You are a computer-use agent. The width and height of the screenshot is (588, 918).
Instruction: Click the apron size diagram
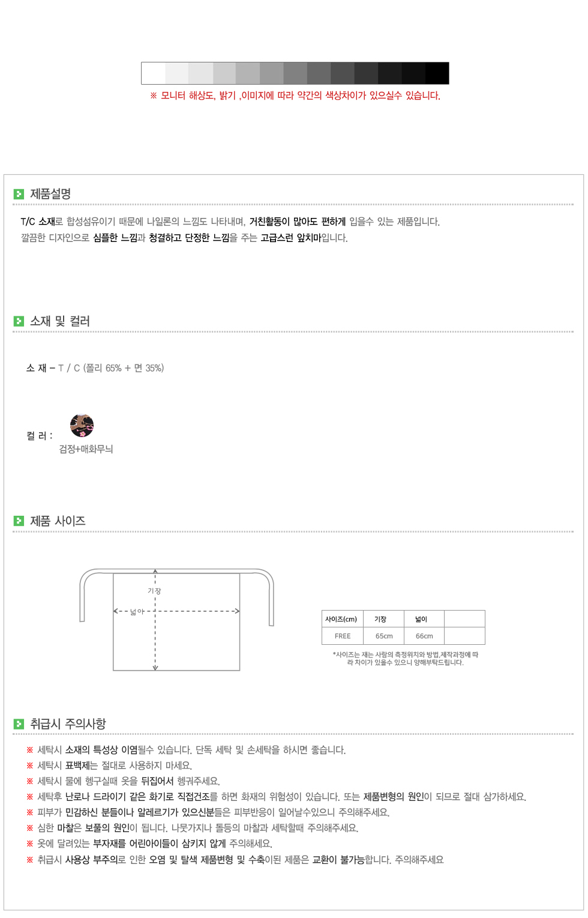tap(177, 620)
